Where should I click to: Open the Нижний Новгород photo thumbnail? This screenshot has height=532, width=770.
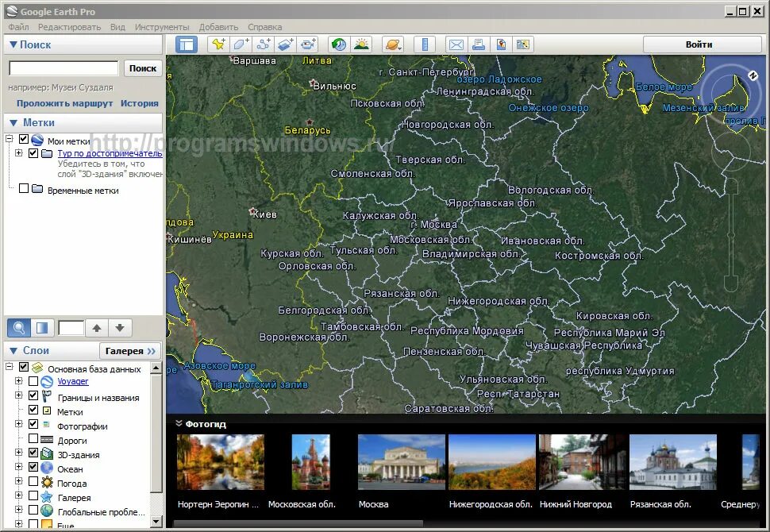click(x=582, y=462)
